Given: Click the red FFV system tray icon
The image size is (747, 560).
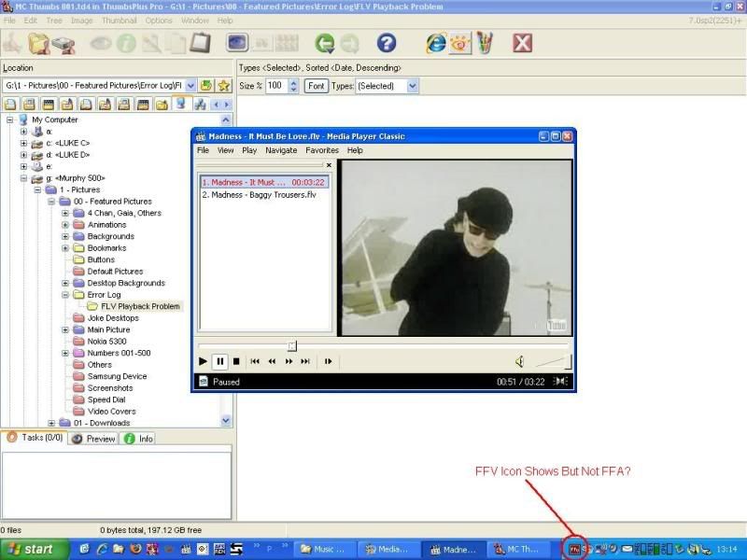Looking at the screenshot, I should point(574,550).
